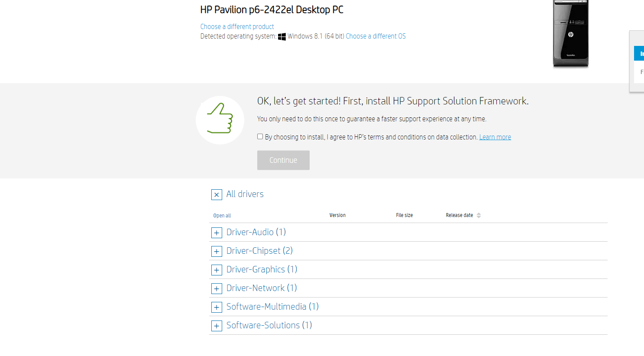Open the Driver-Network (1) category

[x=262, y=288]
